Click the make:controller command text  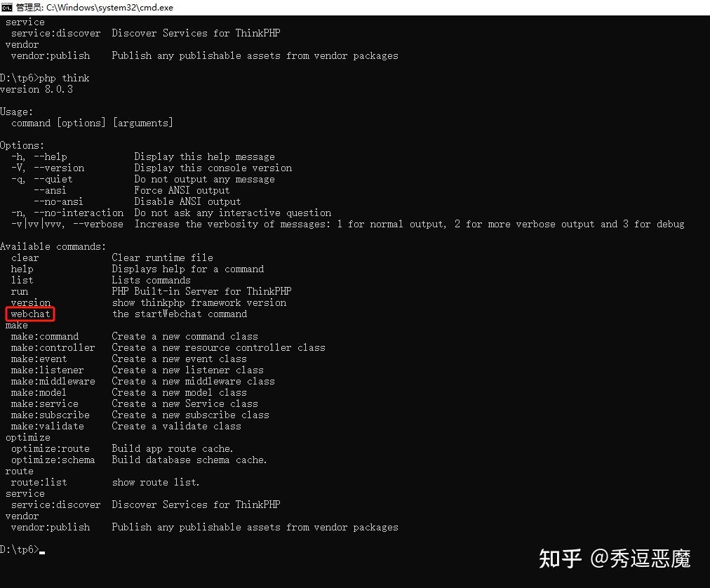pyautogui.click(x=53, y=347)
